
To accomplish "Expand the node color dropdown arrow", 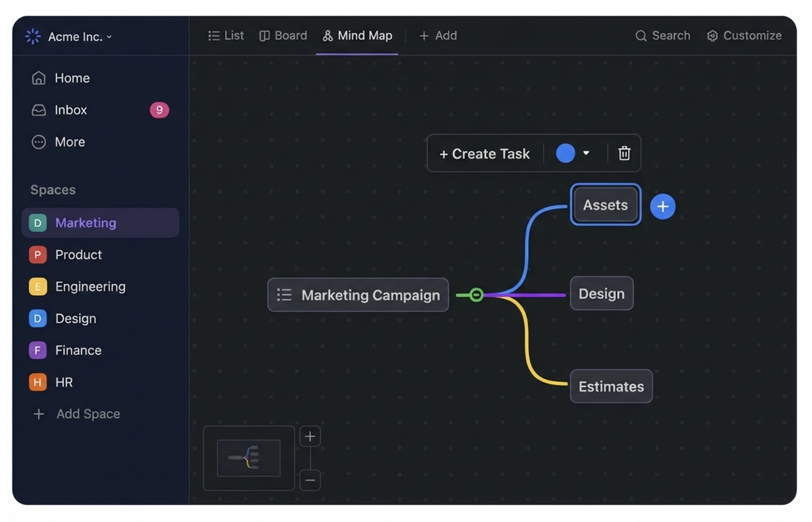I will pyautogui.click(x=586, y=153).
